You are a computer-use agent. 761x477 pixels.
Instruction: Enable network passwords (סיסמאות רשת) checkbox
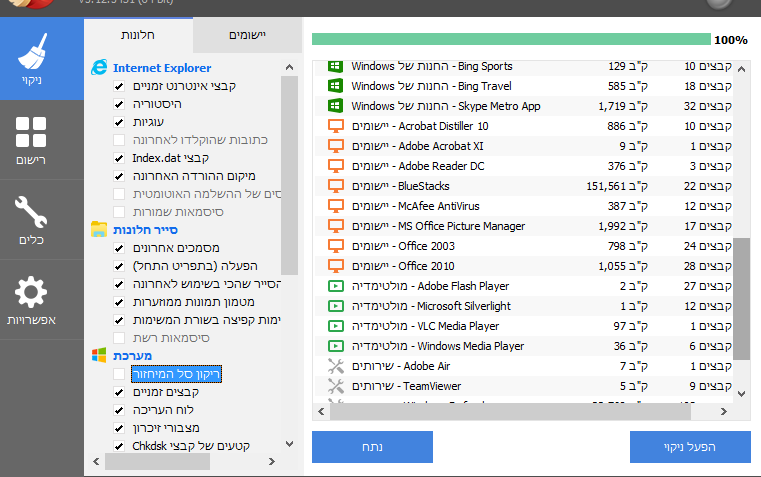[x=119, y=338]
